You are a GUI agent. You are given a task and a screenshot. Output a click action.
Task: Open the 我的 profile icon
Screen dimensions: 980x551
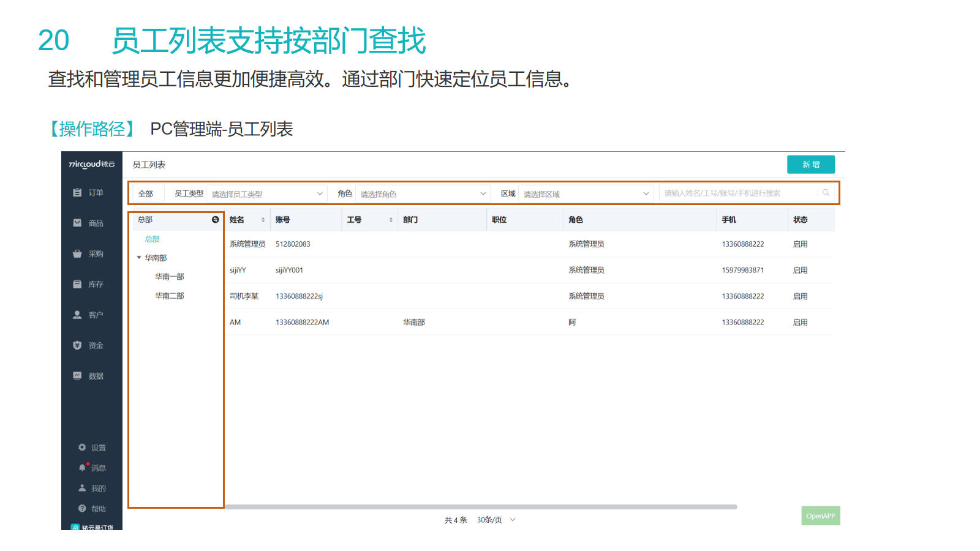(82, 488)
